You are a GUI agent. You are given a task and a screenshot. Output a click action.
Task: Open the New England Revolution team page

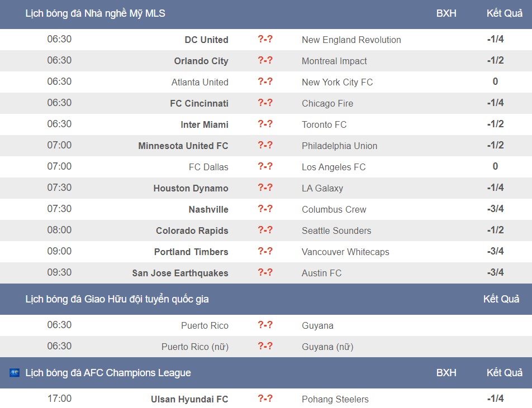[x=351, y=40]
